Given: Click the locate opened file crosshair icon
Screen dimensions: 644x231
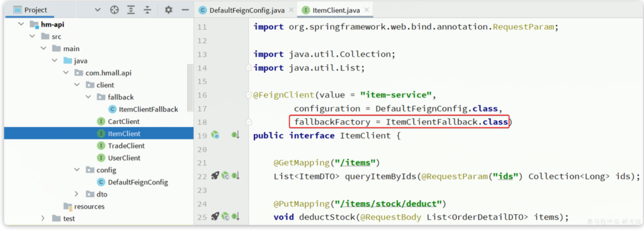Looking at the screenshot, I should [x=114, y=10].
